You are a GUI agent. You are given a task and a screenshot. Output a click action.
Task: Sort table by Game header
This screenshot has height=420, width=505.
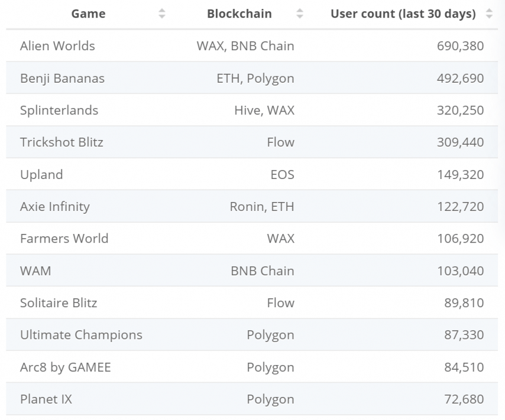[88, 14]
